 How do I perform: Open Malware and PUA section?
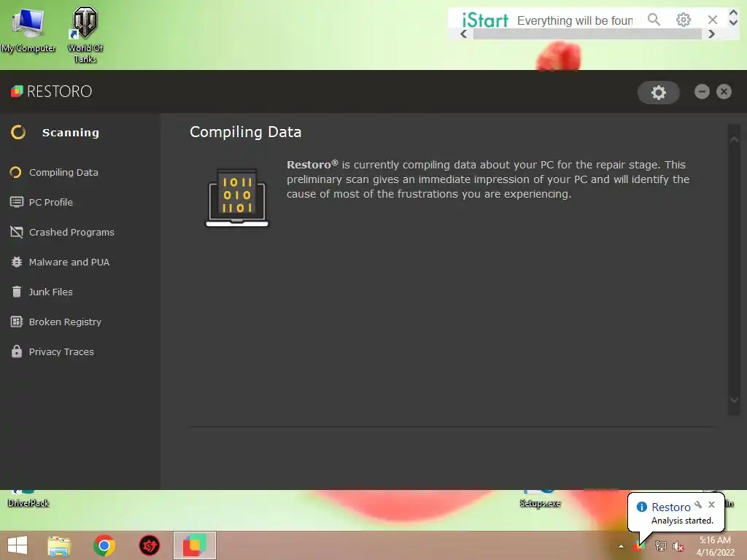[69, 262]
